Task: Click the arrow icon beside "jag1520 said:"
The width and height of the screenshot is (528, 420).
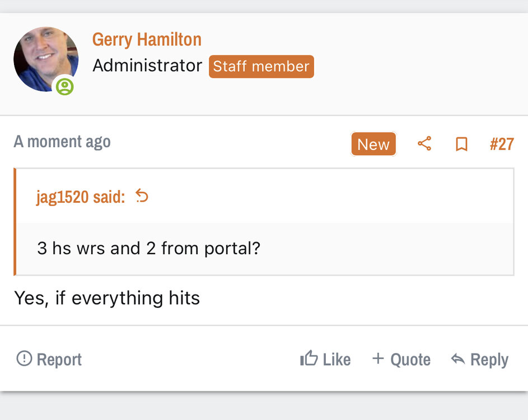Action: click(142, 197)
